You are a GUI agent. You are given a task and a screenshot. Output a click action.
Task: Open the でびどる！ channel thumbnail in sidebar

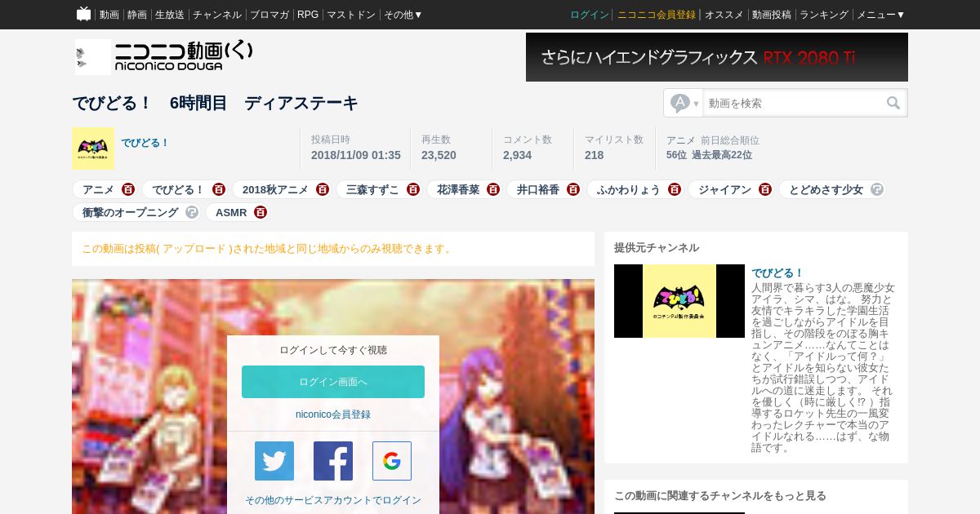click(679, 301)
